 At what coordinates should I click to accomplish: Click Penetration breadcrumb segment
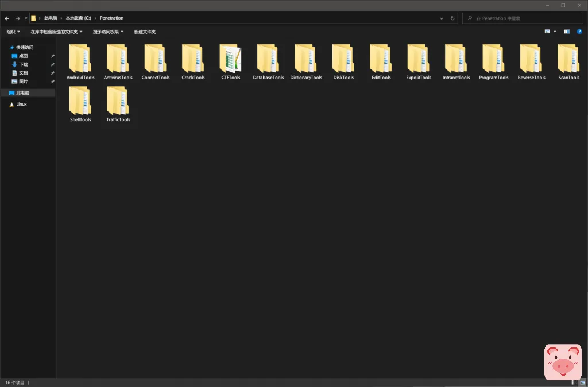point(112,18)
